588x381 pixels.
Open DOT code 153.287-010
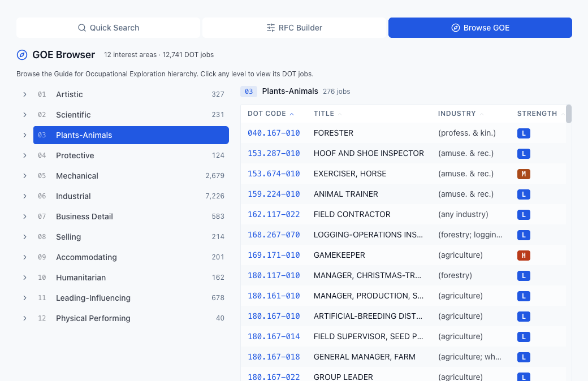coord(274,153)
